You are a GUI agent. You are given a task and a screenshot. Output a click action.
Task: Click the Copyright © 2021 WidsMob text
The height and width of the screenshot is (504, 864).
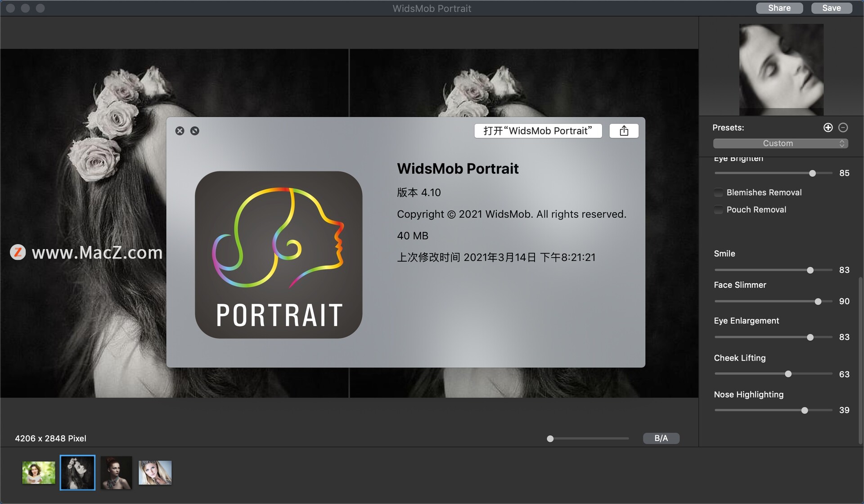512,214
